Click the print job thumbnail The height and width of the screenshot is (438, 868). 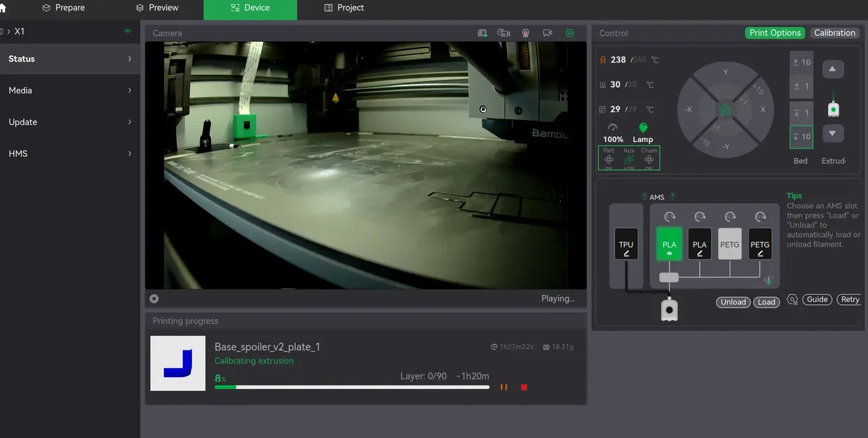[x=178, y=363]
